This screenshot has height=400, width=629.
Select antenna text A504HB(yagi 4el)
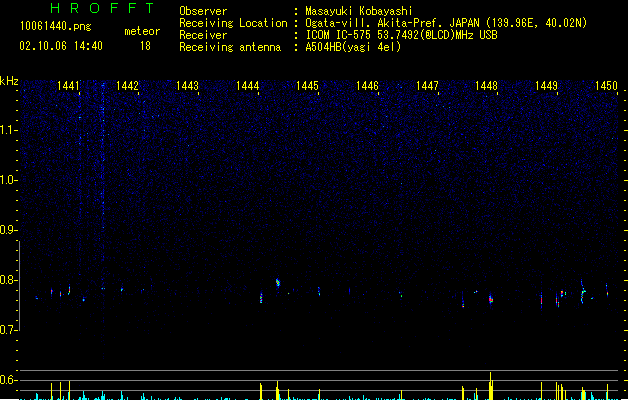point(353,47)
